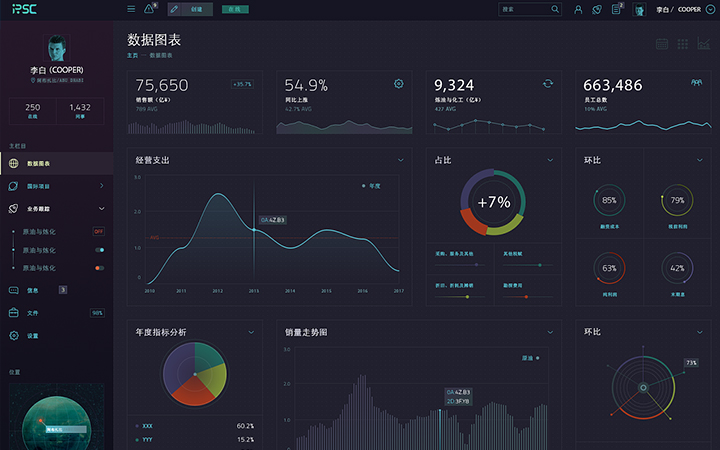Screen dimensions: 720x450
Task: Click the 3 badge next to 信息
Action: coord(63,290)
